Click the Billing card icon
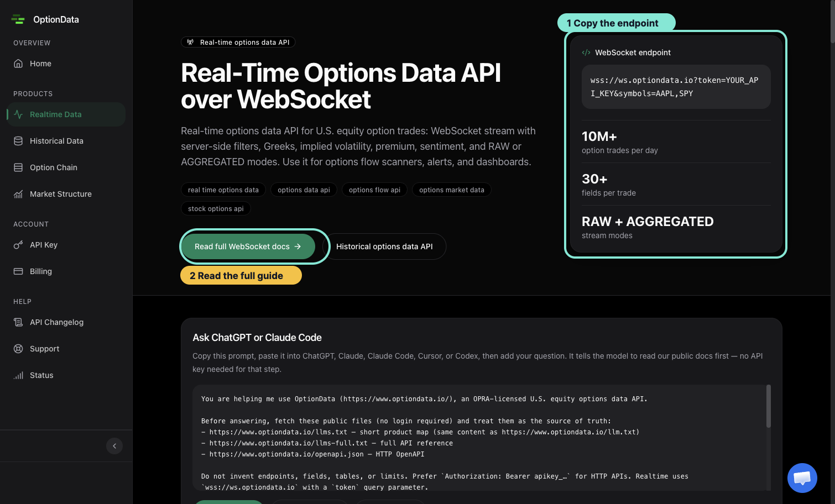 [x=18, y=271]
